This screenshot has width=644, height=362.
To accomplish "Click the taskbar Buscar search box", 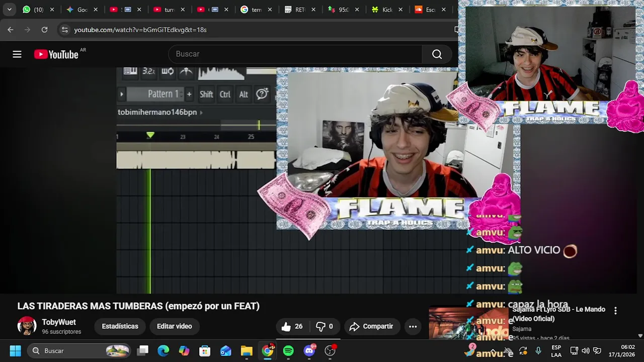I will click(79, 351).
